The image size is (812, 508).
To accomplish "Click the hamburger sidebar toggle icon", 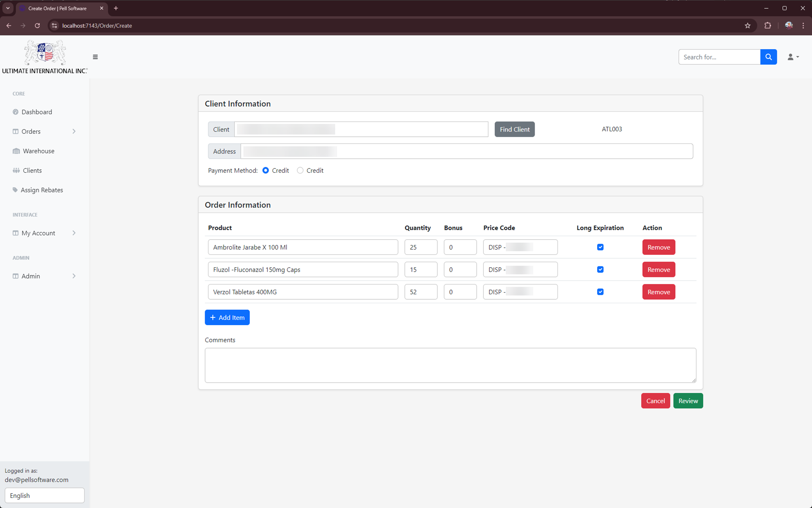I will click(x=95, y=57).
